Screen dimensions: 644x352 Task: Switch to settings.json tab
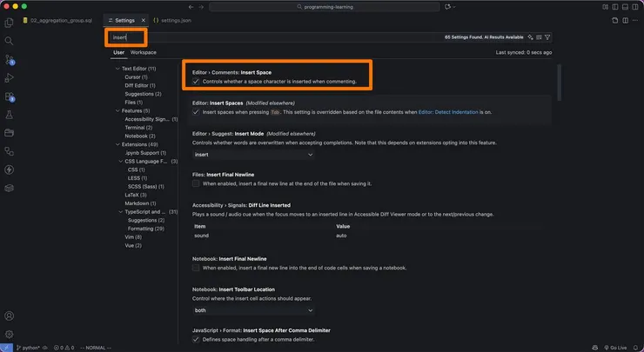pyautogui.click(x=172, y=20)
